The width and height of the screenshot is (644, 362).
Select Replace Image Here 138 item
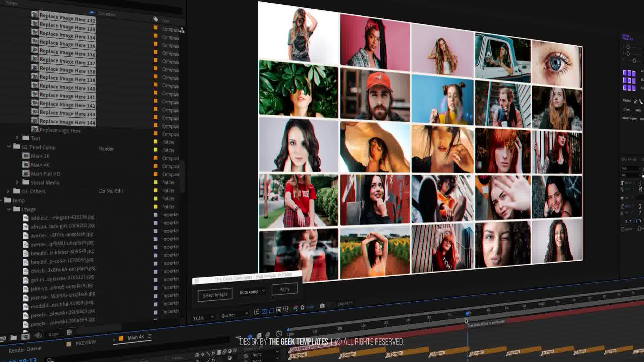click(x=67, y=69)
